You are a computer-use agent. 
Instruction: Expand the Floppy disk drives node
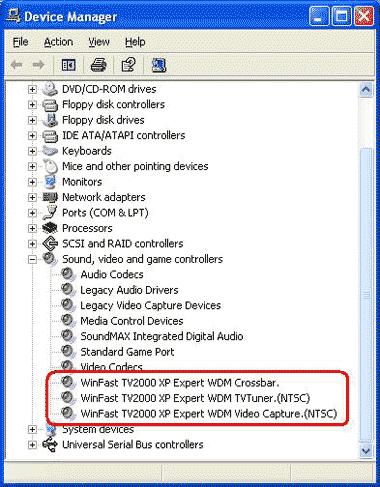(32, 120)
